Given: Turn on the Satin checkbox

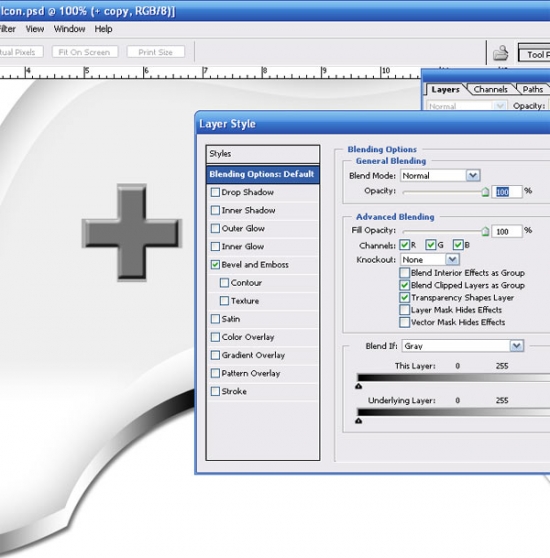Looking at the screenshot, I should [x=215, y=319].
